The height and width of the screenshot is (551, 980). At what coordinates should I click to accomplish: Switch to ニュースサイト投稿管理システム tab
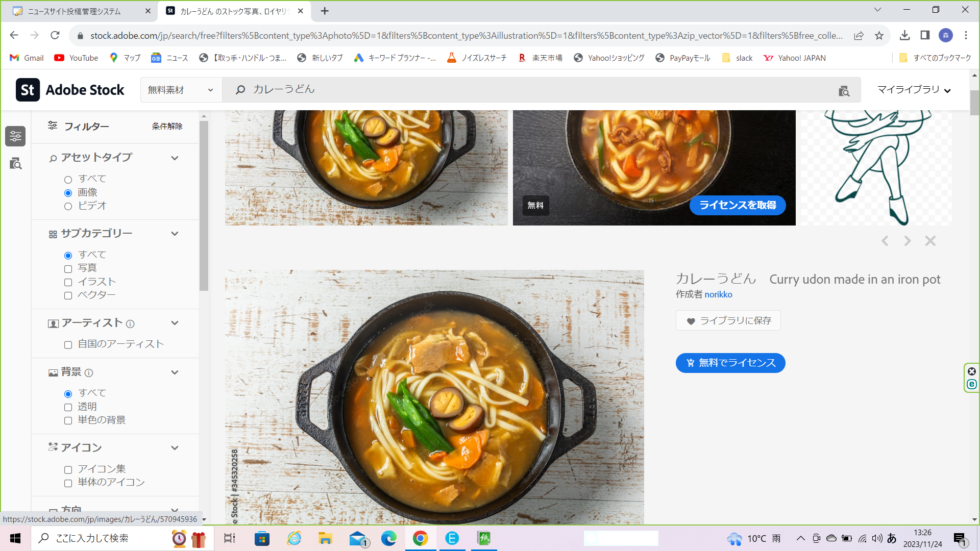[x=79, y=11]
